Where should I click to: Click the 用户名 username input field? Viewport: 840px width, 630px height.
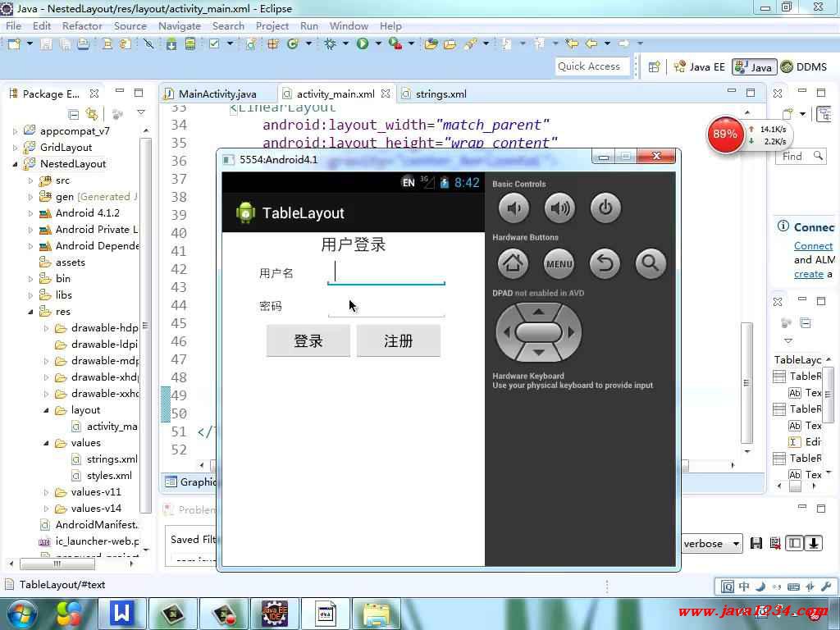(386, 272)
